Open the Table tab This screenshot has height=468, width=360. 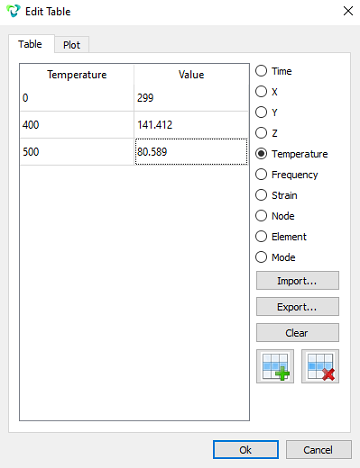click(31, 44)
